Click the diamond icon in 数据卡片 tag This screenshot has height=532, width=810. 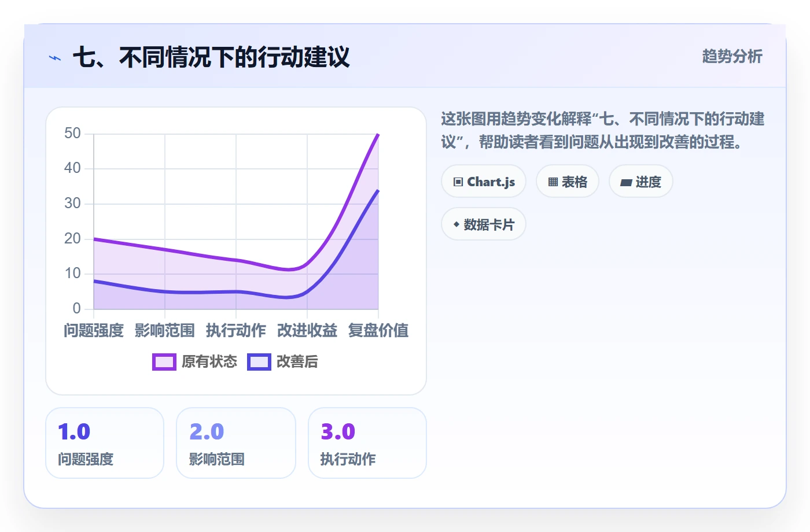[x=456, y=224]
